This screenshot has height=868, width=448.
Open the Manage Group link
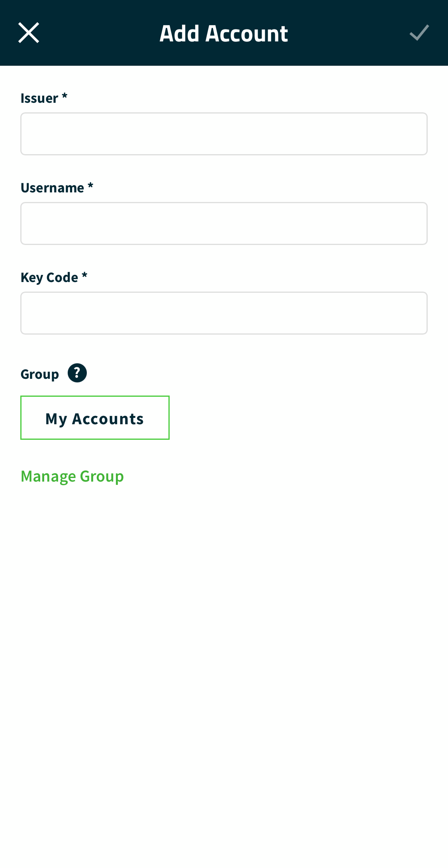tap(72, 476)
